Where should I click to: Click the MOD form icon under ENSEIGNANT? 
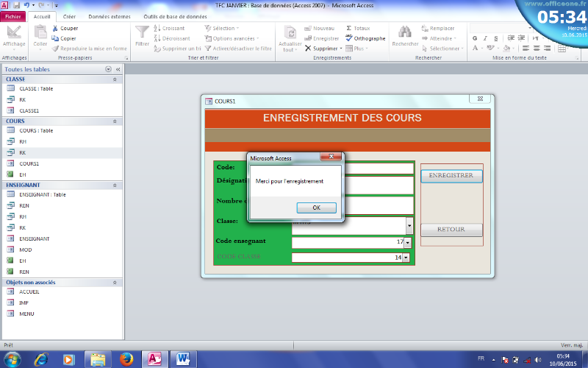11,250
